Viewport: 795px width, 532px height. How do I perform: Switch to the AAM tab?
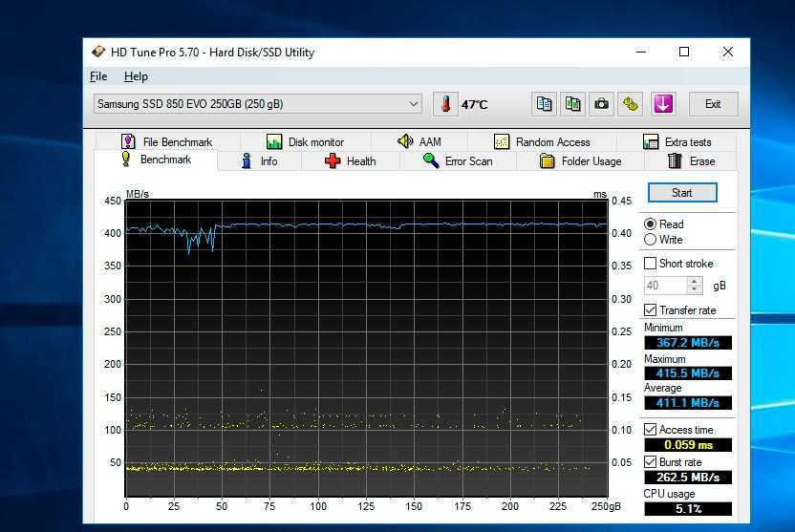click(x=419, y=142)
